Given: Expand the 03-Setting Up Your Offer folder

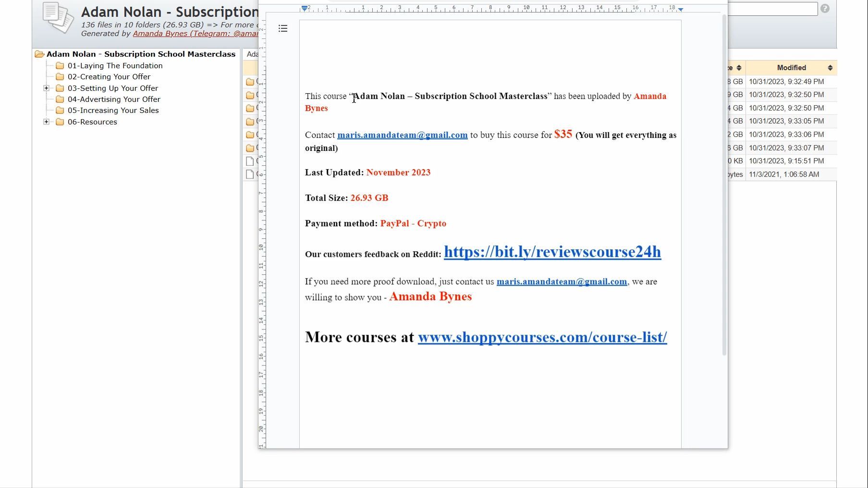Looking at the screenshot, I should coord(46,88).
